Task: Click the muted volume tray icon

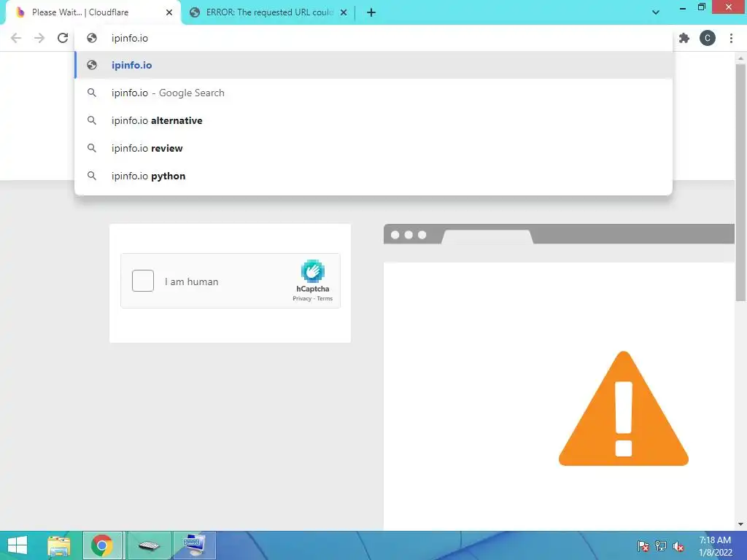Action: [x=678, y=546]
